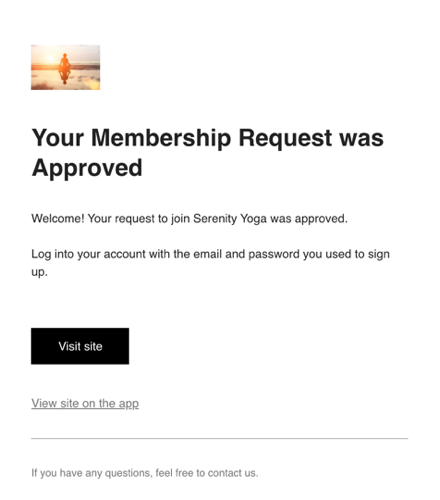440x500 pixels.
Task: Click the trailing word up. in the paragraph
Action: pos(39,272)
